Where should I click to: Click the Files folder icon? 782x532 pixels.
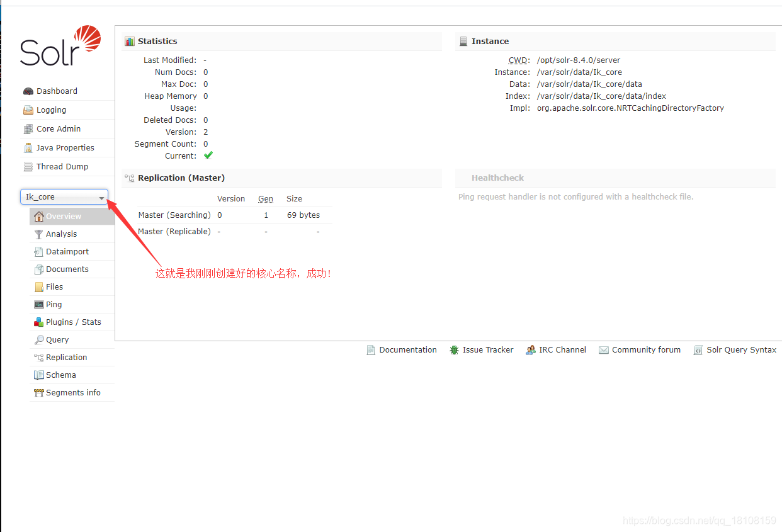coord(39,286)
